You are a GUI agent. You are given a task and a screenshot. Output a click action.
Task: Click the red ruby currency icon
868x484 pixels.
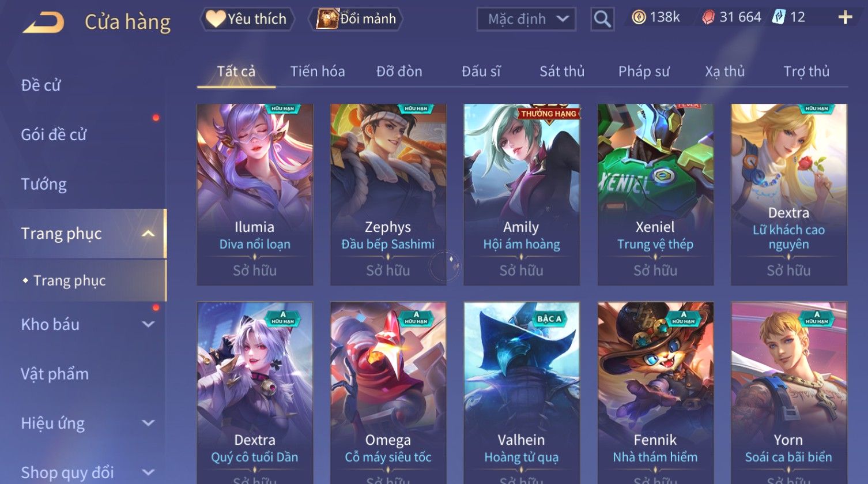click(x=708, y=18)
